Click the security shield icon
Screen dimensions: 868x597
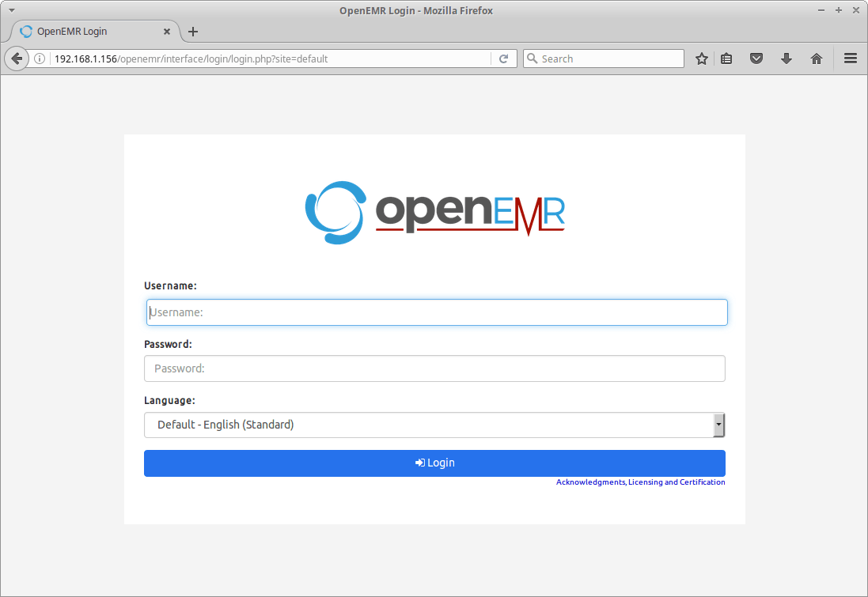coord(756,58)
